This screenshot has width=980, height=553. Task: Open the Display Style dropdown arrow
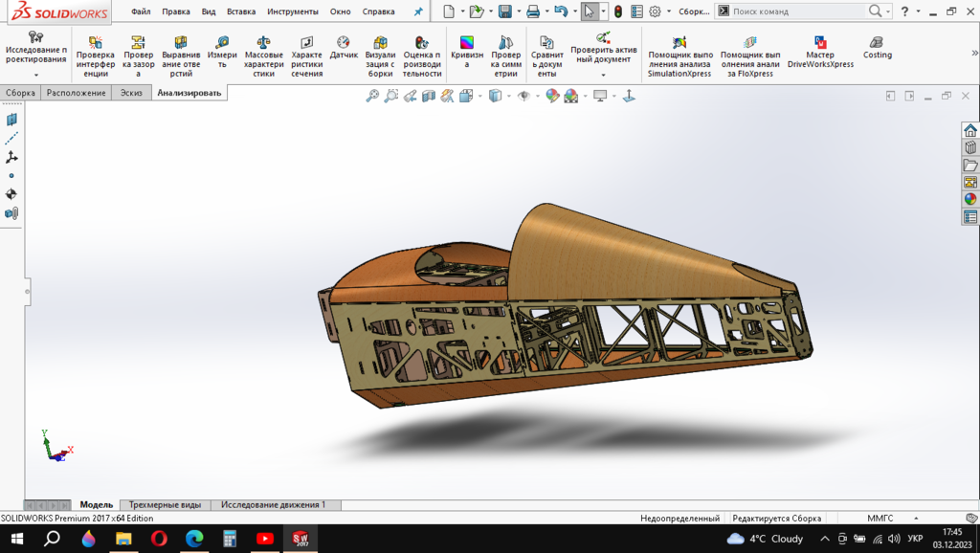508,96
